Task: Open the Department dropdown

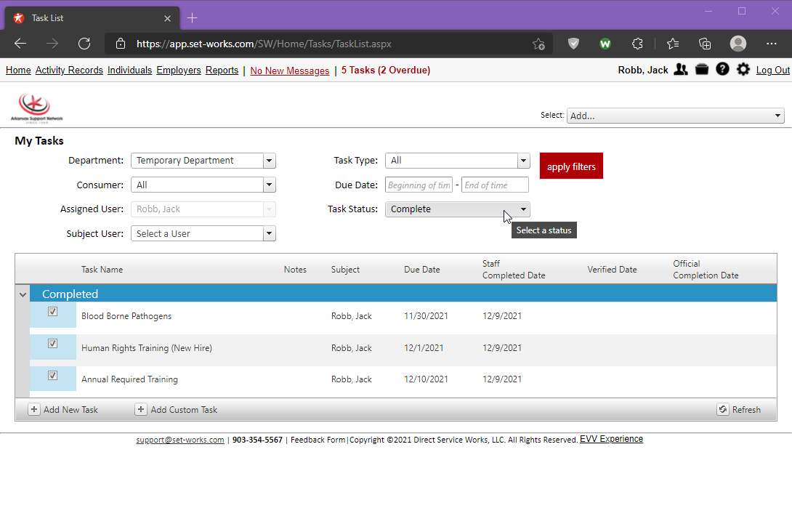Action: [269, 161]
